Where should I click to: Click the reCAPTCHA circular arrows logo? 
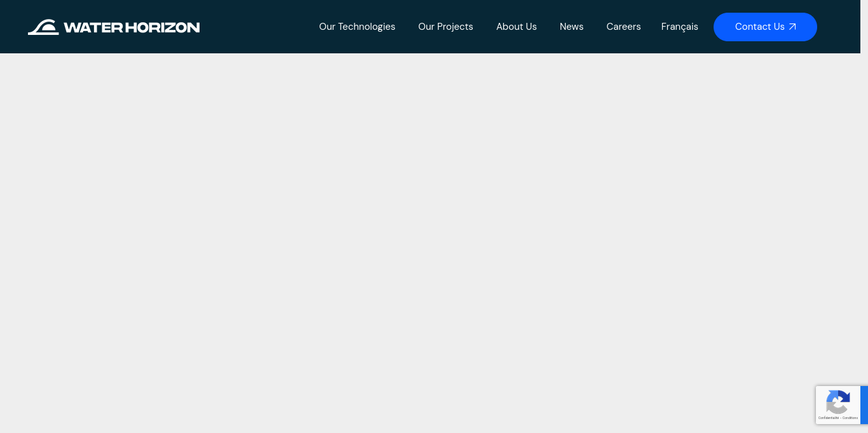point(837,402)
